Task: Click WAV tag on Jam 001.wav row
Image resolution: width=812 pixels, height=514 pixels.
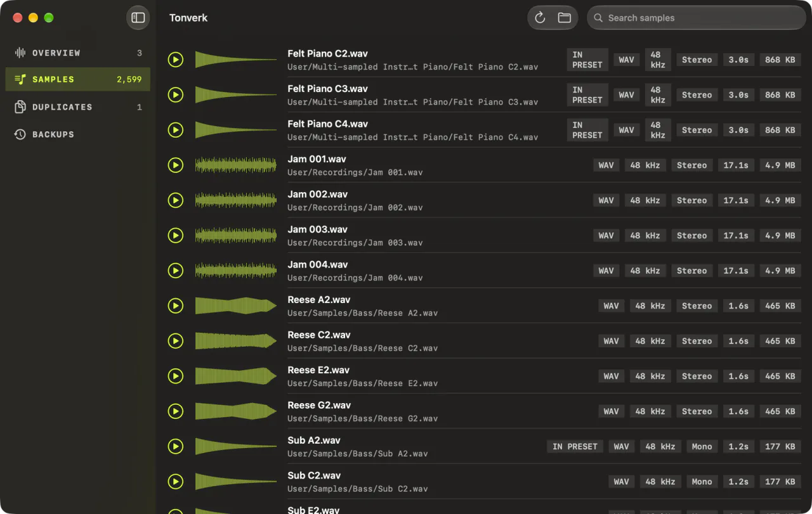Action: tap(606, 165)
